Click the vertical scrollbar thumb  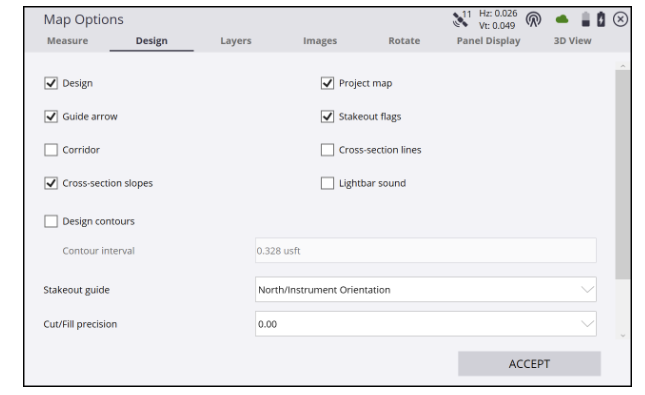click(x=623, y=174)
